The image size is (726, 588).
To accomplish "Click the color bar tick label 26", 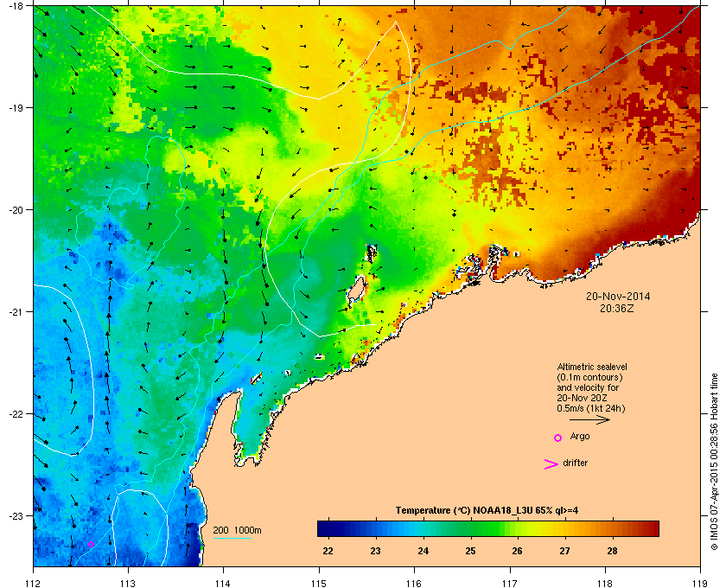I will click(517, 551).
